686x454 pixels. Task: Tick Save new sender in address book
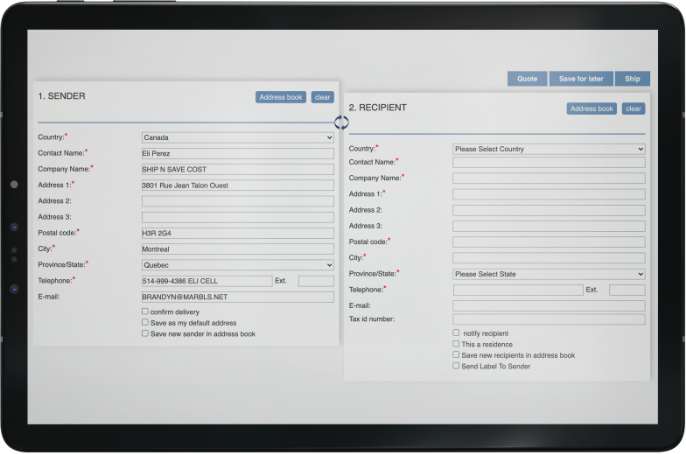click(x=145, y=334)
